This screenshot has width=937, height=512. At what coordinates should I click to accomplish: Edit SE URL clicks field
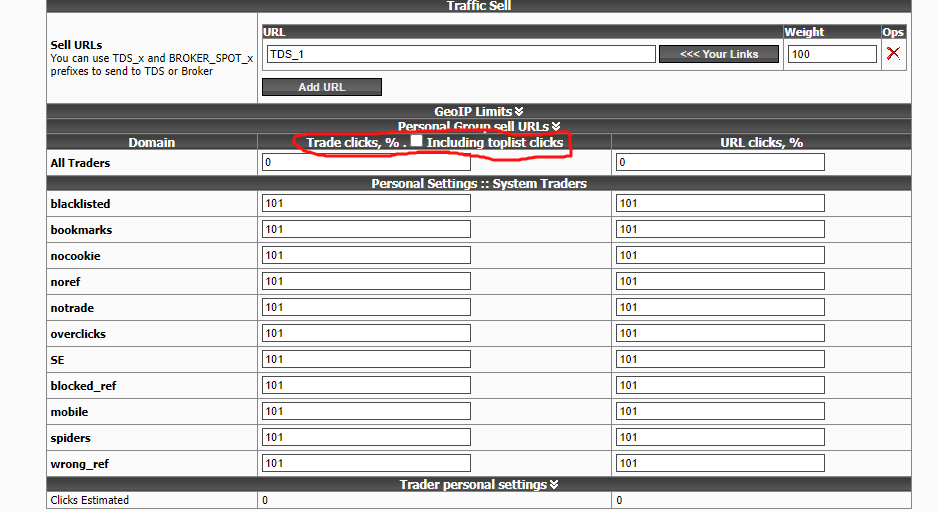pyautogui.click(x=720, y=359)
